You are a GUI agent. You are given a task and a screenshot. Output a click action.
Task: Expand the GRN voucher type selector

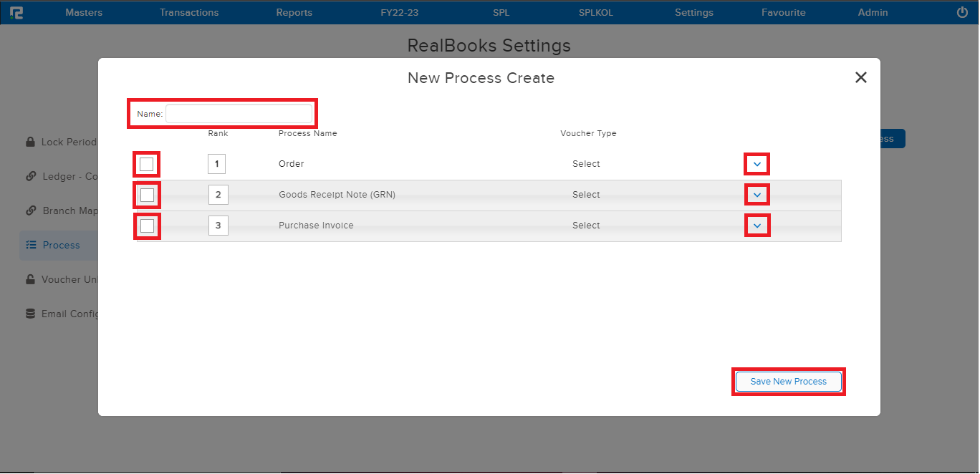(756, 194)
